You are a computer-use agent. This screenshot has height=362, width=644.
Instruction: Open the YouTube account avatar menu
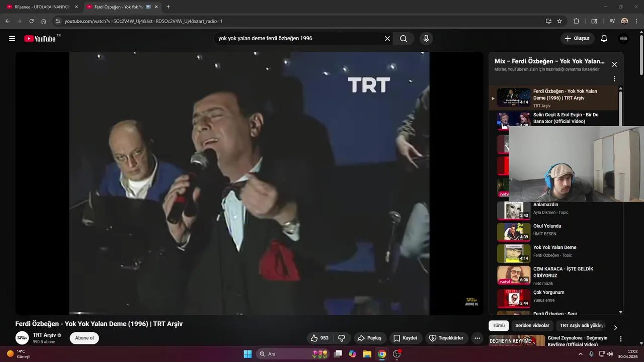click(624, 39)
